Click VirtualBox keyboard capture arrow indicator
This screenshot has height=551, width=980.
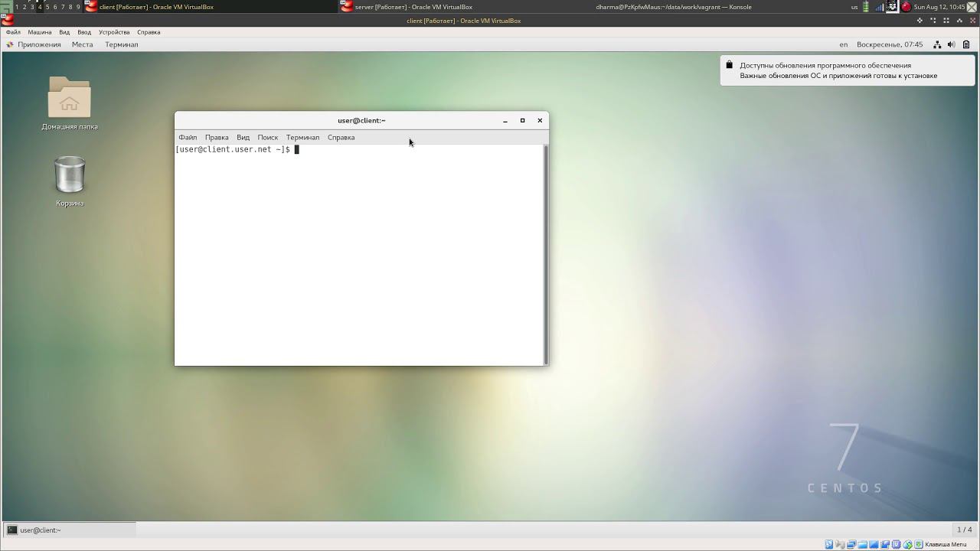tap(919, 544)
